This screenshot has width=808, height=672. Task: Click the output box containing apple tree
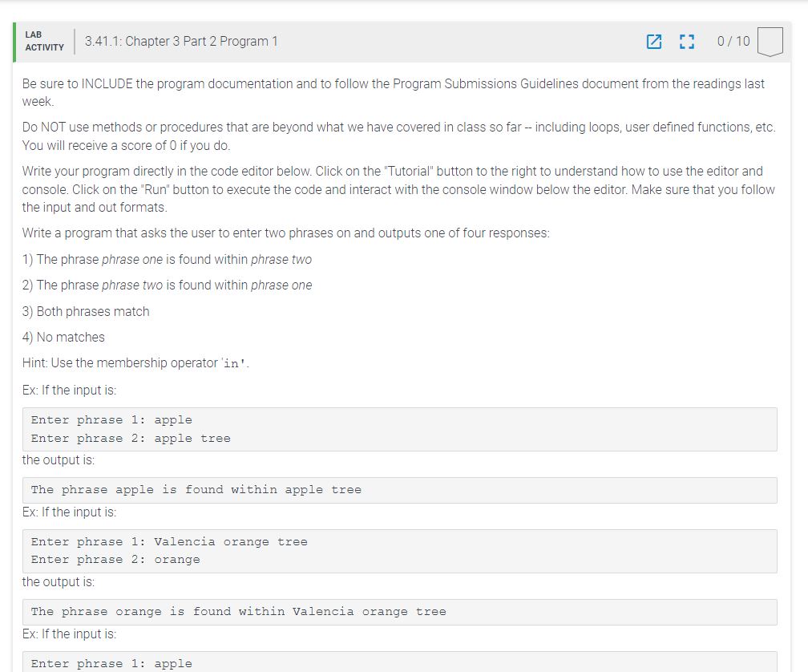[399, 490]
